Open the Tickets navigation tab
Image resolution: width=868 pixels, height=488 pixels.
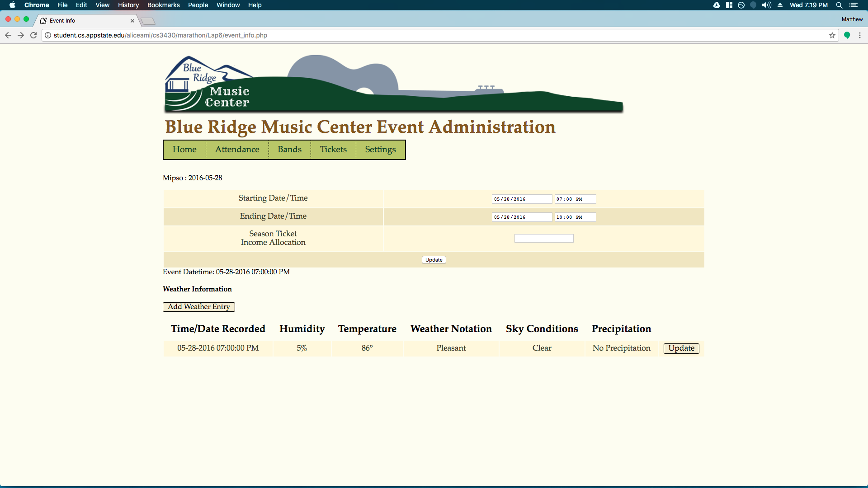pyautogui.click(x=333, y=150)
